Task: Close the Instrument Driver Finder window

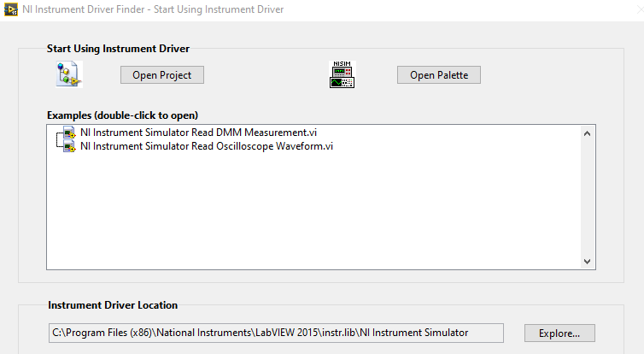Action: 640,9
